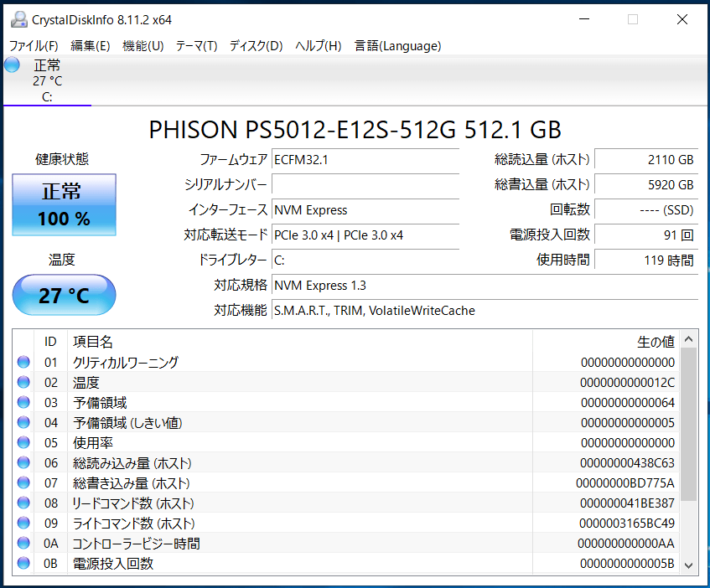This screenshot has width=710, height=588.
Task: Click status orb of クリティカルワーニング row
Action: pos(23,363)
